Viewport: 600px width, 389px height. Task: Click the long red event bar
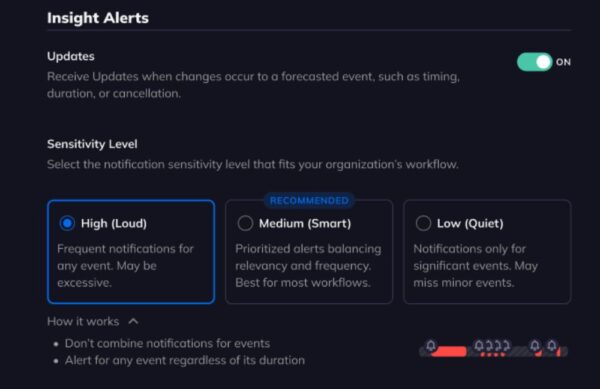449,352
